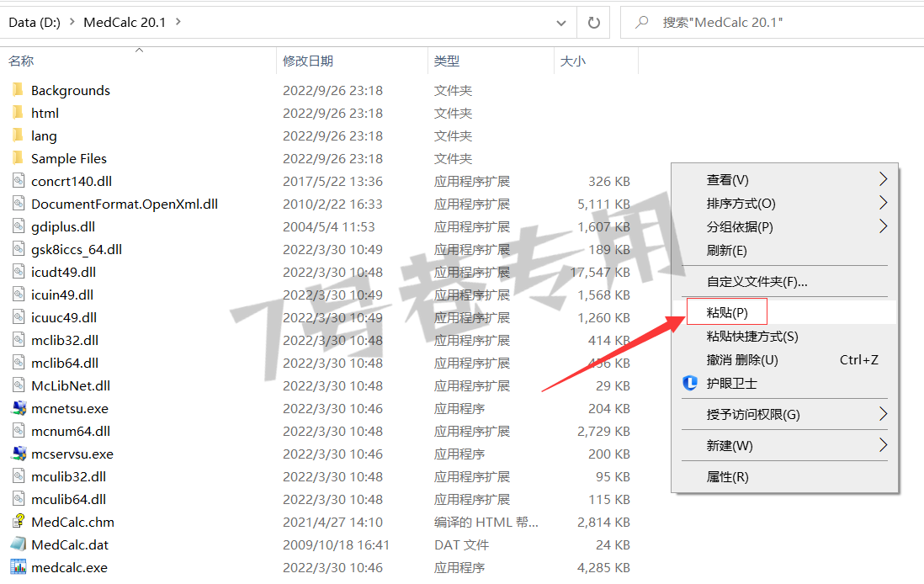
Task: Click the MedCalc.chm help file icon
Action: 19,522
